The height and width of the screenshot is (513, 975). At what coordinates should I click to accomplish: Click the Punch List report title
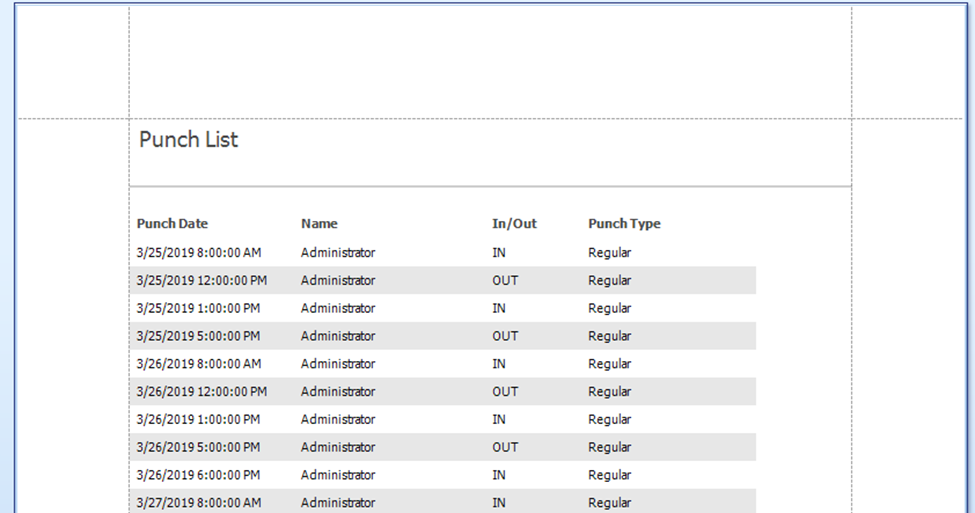pyautogui.click(x=188, y=140)
